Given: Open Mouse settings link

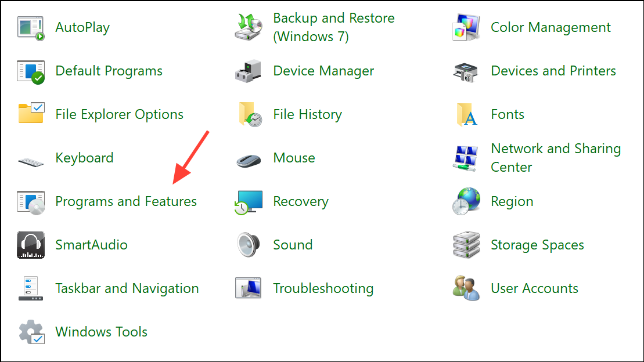Looking at the screenshot, I should (x=294, y=158).
